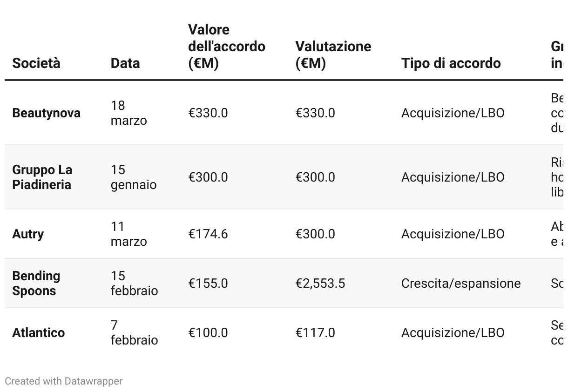Select the Gruppo La Piadineria cell

click(x=42, y=177)
